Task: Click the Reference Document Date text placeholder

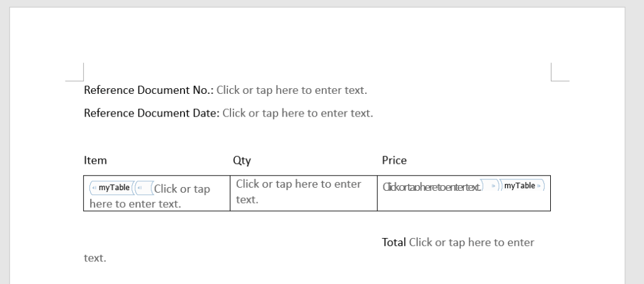Action: click(x=297, y=113)
